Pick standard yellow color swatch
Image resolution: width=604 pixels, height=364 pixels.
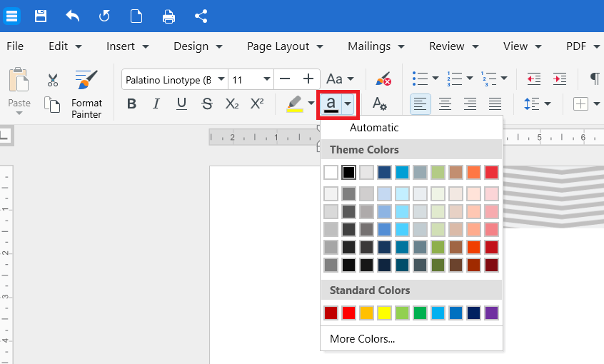(x=384, y=313)
